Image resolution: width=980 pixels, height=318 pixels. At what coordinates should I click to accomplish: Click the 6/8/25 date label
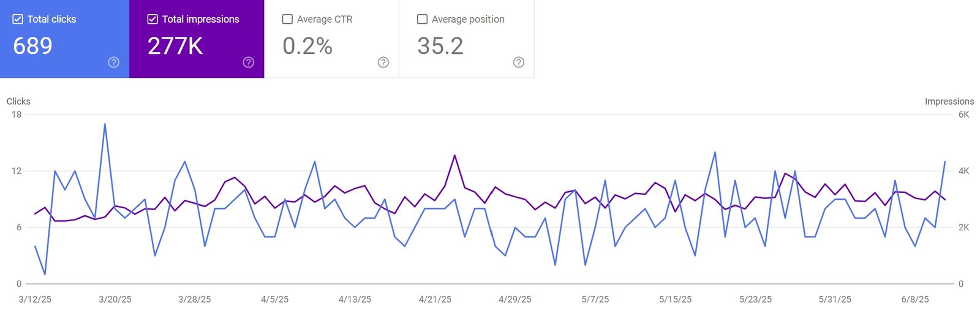(x=915, y=299)
